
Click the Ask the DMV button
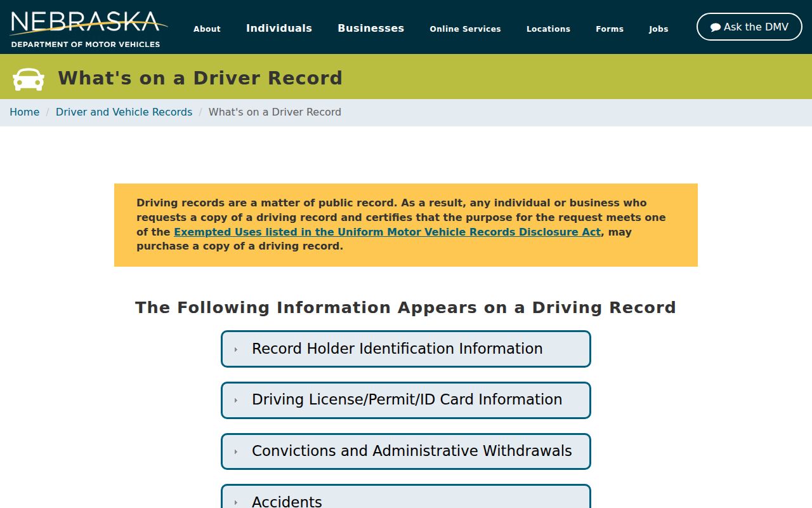click(749, 27)
